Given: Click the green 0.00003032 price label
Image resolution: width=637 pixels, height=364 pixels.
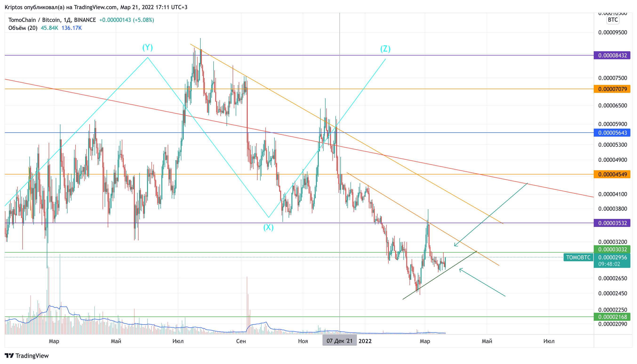Looking at the screenshot, I should [612, 249].
